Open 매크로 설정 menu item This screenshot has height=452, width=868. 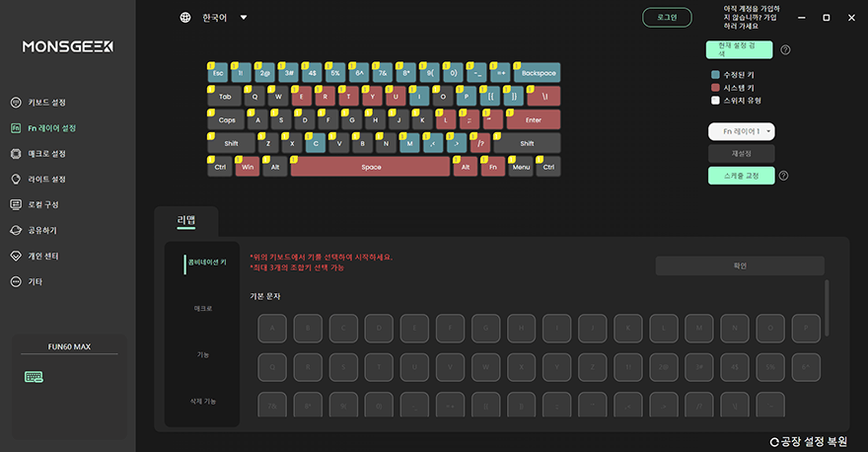point(46,153)
